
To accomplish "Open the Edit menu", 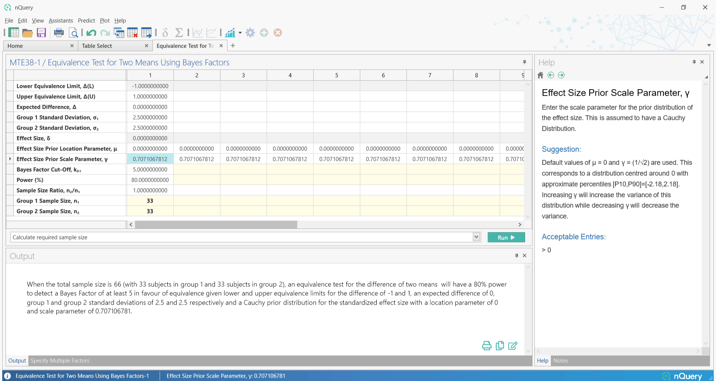I will (22, 21).
